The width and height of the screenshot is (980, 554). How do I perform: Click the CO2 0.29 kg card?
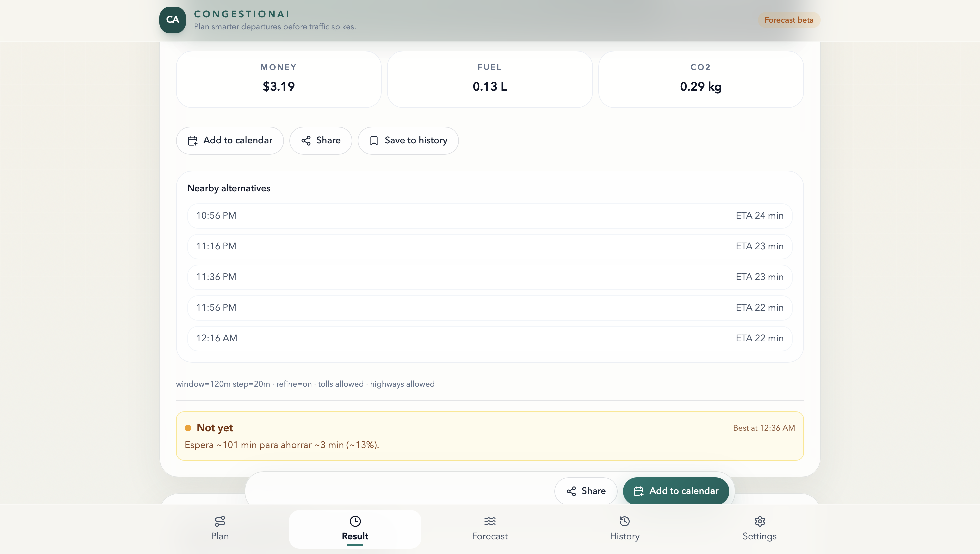(x=701, y=79)
